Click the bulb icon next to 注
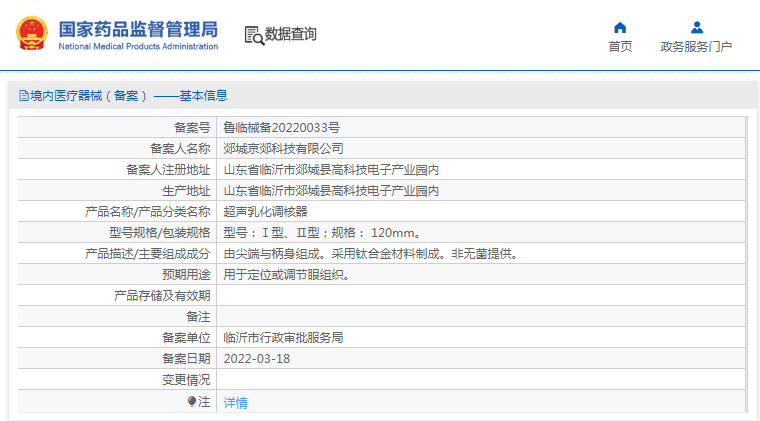Image resolution: width=760 pixels, height=421 pixels. (192, 401)
